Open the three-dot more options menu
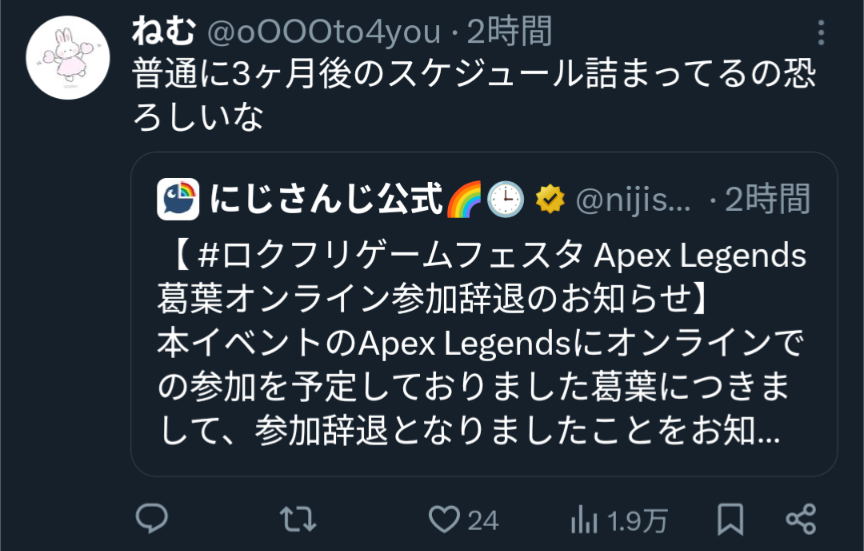864x551 pixels. point(821,33)
